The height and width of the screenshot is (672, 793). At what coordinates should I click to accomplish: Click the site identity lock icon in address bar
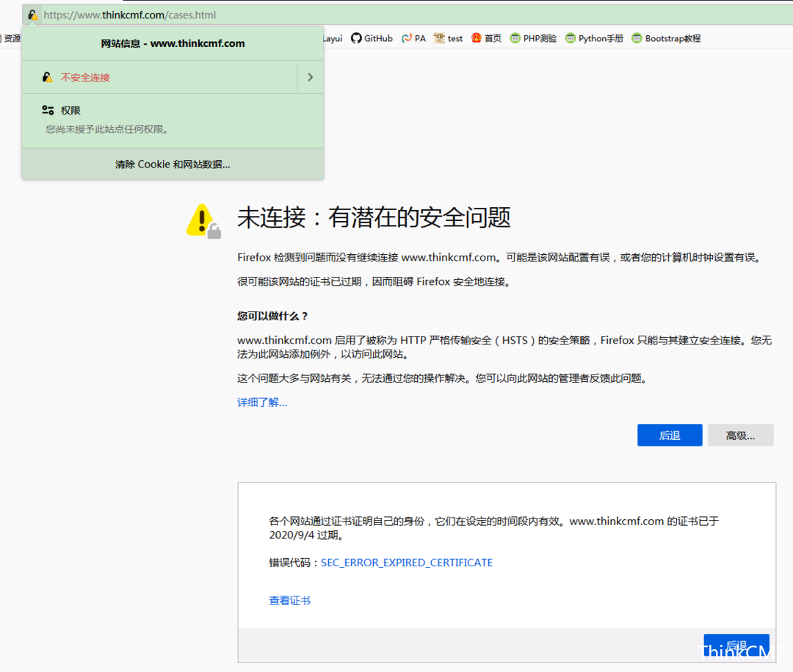32,15
